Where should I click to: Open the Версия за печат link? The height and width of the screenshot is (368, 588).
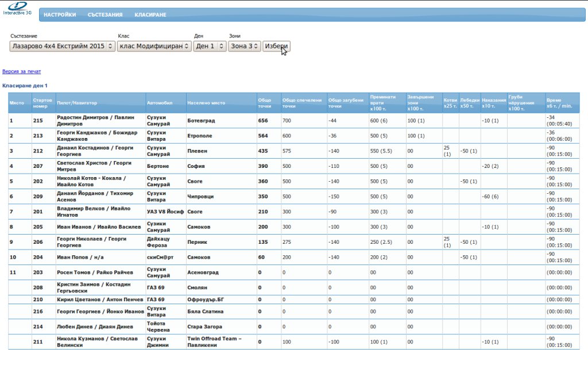(x=22, y=72)
